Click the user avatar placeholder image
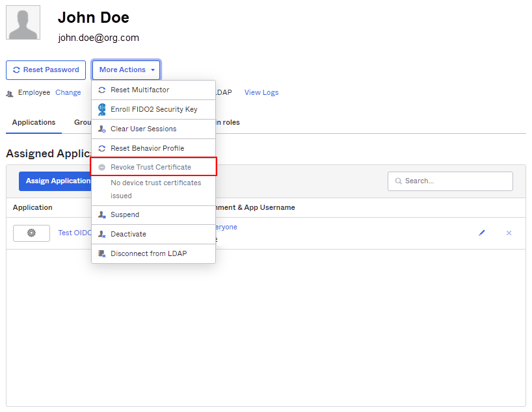The height and width of the screenshot is (412, 532). pos(23,23)
